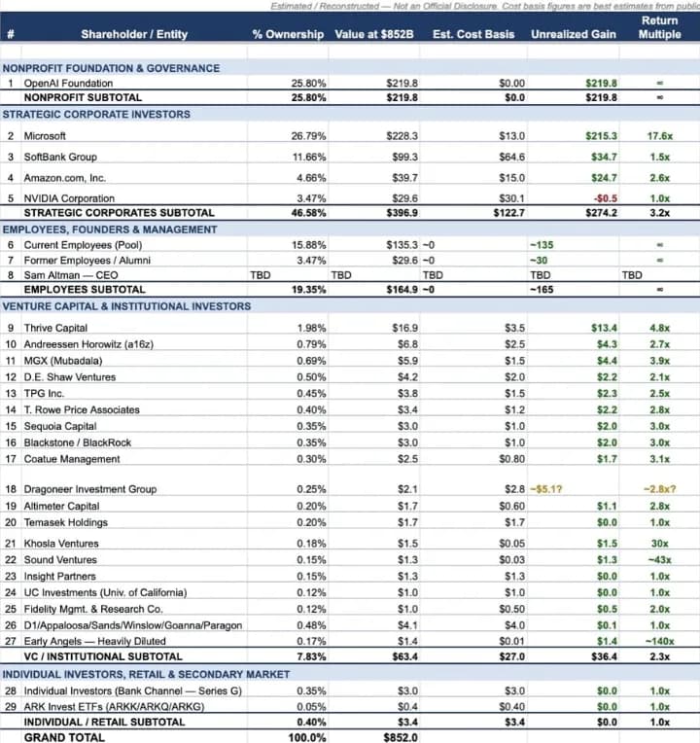Click 'Current Employees (Pool)' cell
The height and width of the screenshot is (743, 700).
tap(83, 245)
